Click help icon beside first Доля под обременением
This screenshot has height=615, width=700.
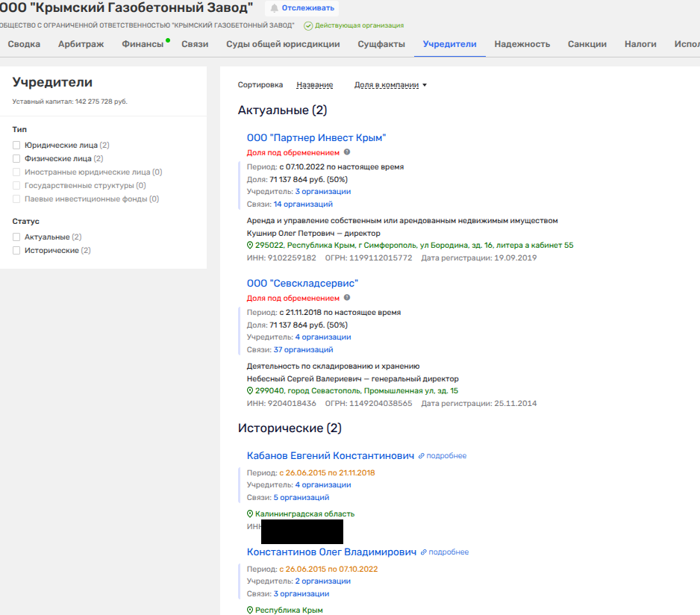(x=347, y=152)
